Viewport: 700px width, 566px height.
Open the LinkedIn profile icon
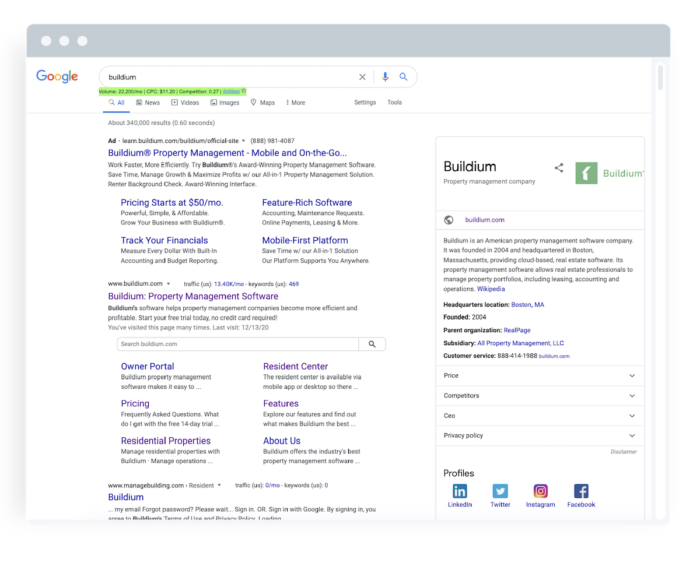[460, 491]
